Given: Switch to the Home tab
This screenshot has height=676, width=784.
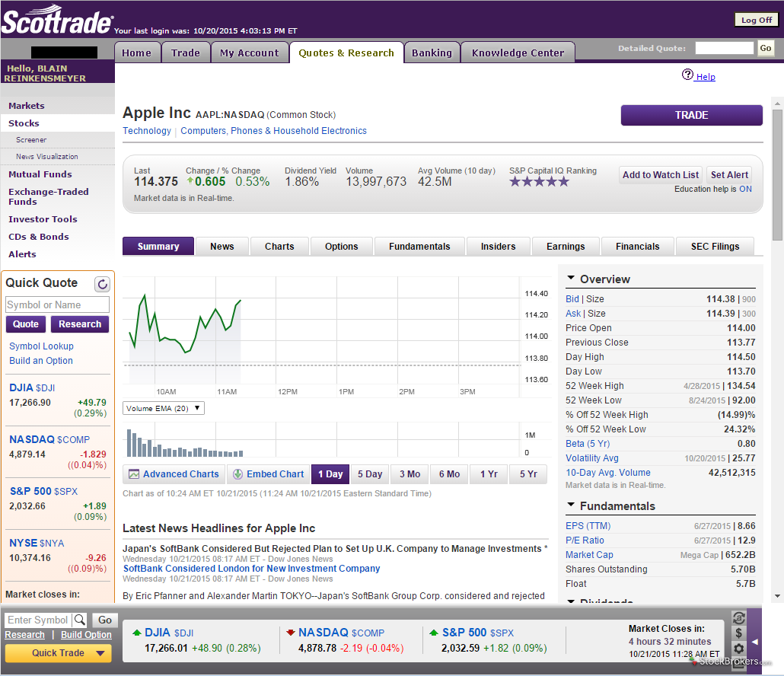Looking at the screenshot, I should click(137, 53).
